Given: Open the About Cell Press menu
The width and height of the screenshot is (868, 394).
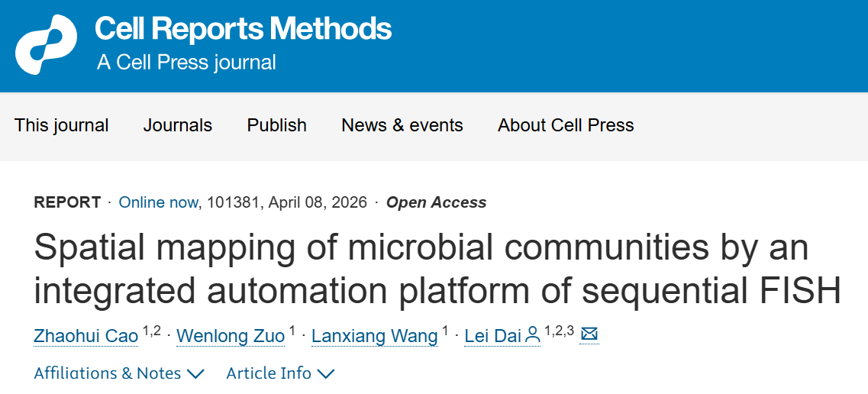Looking at the screenshot, I should (566, 125).
